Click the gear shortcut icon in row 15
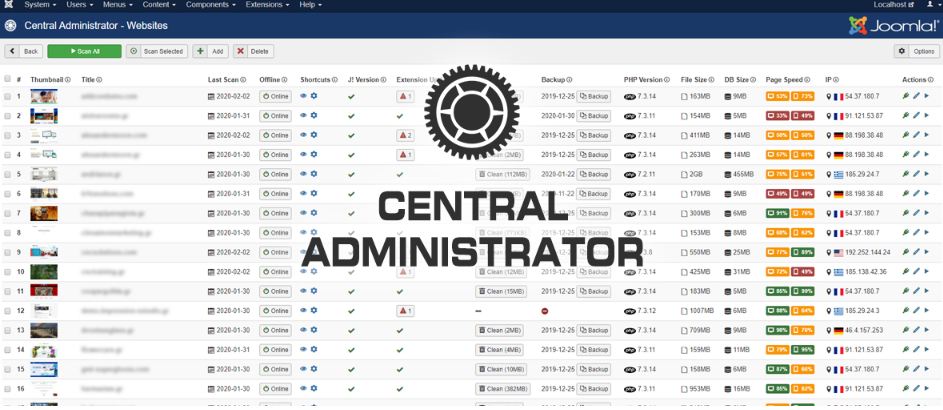The width and height of the screenshot is (943, 410). click(x=314, y=369)
